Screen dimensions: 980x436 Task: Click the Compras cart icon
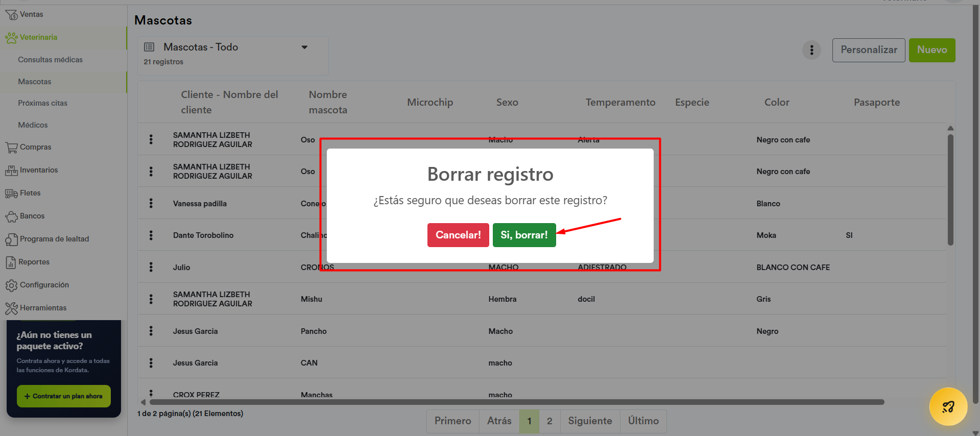coord(11,148)
